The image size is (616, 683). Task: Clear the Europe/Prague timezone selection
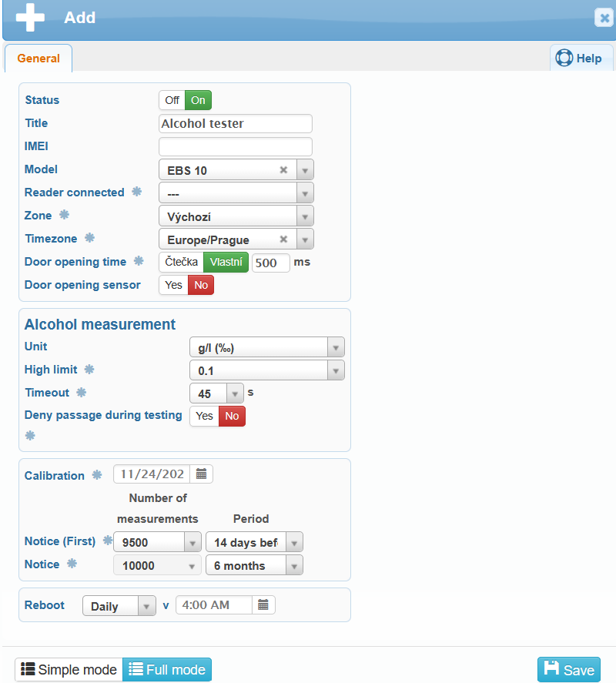[283, 239]
